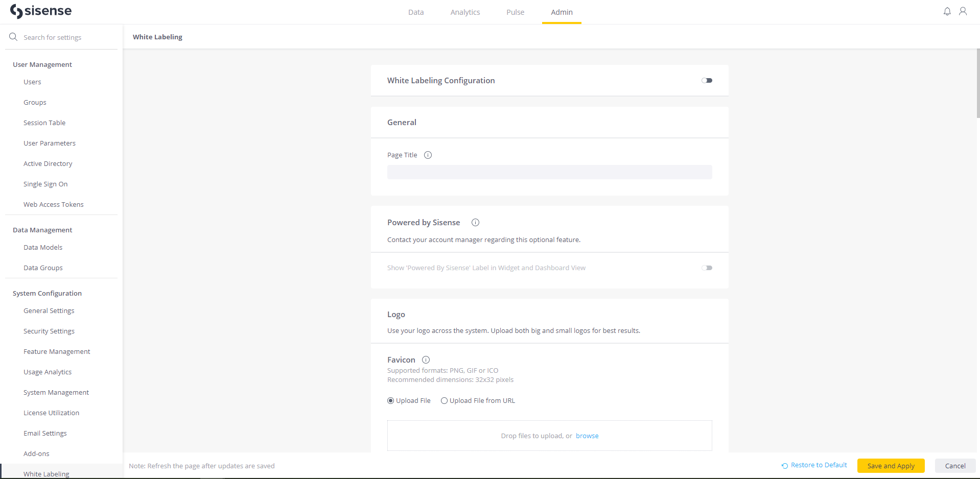
Task: Click the Logo section heading
Action: pos(396,315)
